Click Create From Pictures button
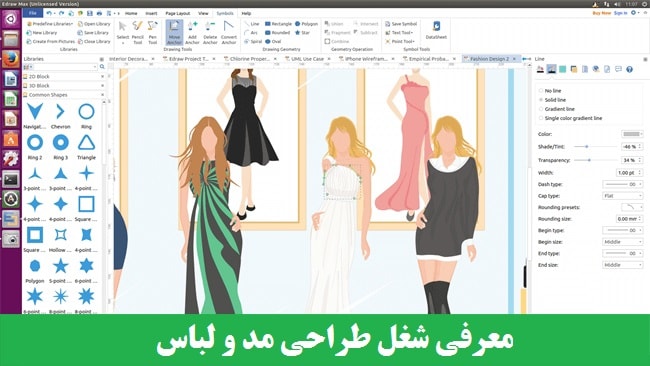This screenshot has width=650, height=366. (x=51, y=41)
